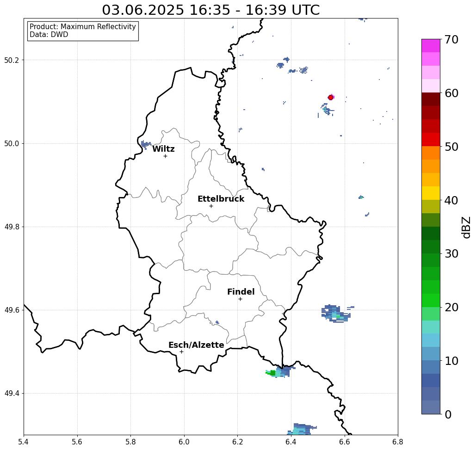The image size is (476, 450).
Task: Click the longitude tick label 6.0
Action: coord(184,442)
